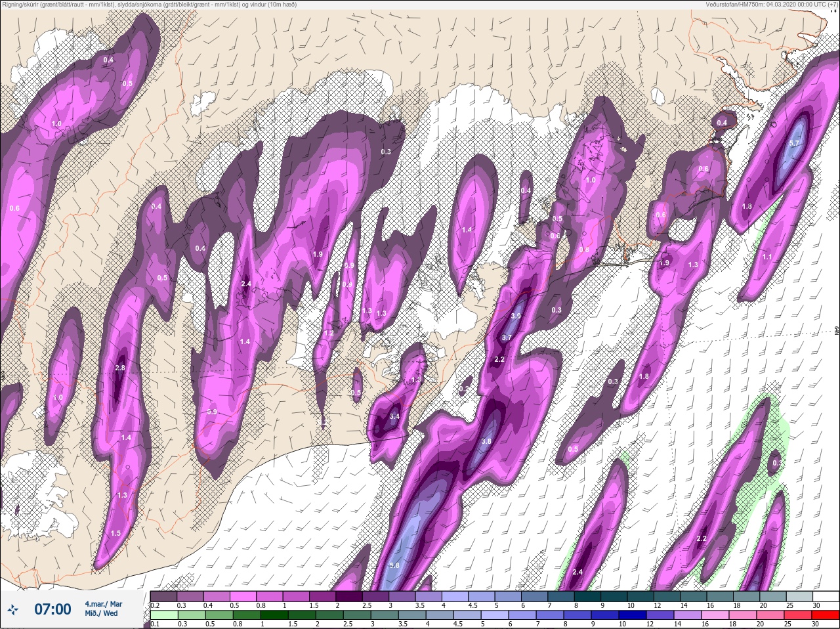
Task: Click the darkest purple 2 swatch in snow legend
Action: pyautogui.click(x=349, y=596)
